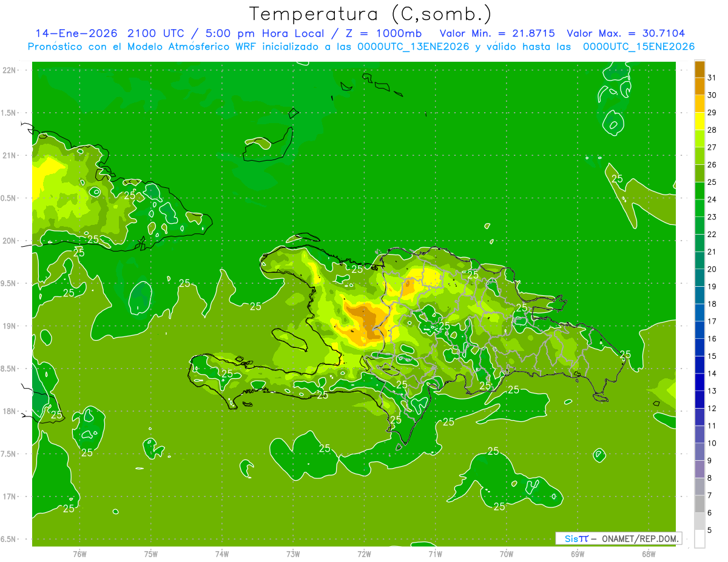Pick the white swatch below 5 in legend
The image size is (728, 562).
(699, 538)
